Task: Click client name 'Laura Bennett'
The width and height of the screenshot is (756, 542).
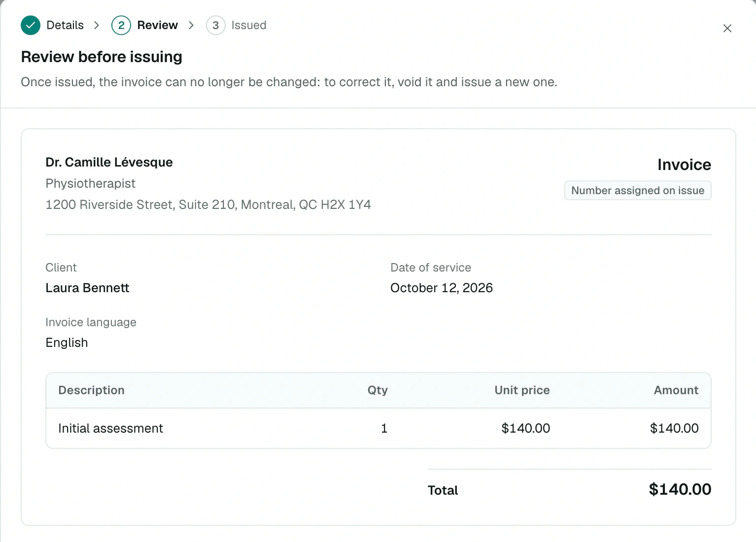Action: coord(87,288)
